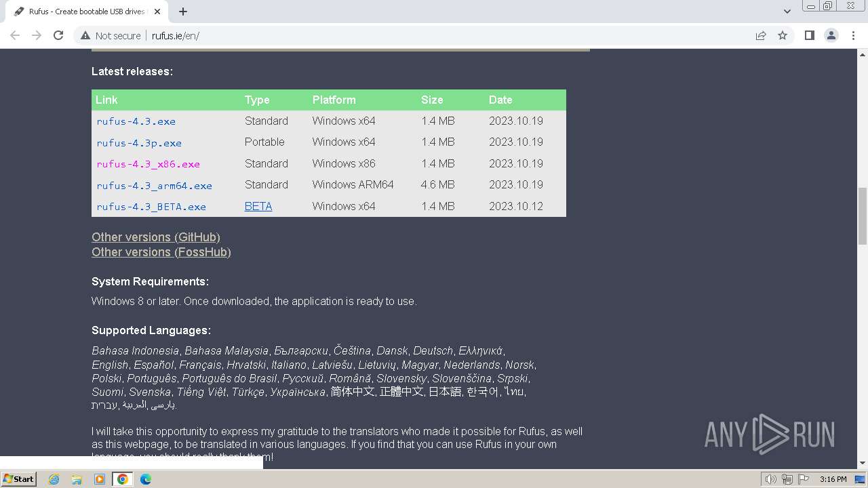Open the volume control tray icon
The height and width of the screenshot is (488, 868).
770,479
